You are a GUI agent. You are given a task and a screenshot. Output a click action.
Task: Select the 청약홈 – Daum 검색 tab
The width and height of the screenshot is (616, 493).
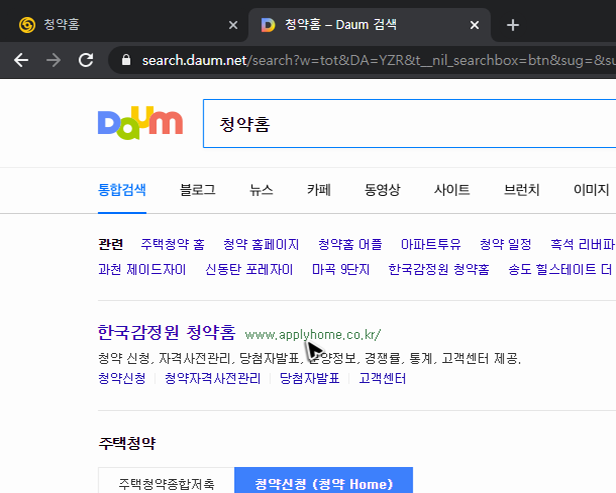click(x=369, y=24)
